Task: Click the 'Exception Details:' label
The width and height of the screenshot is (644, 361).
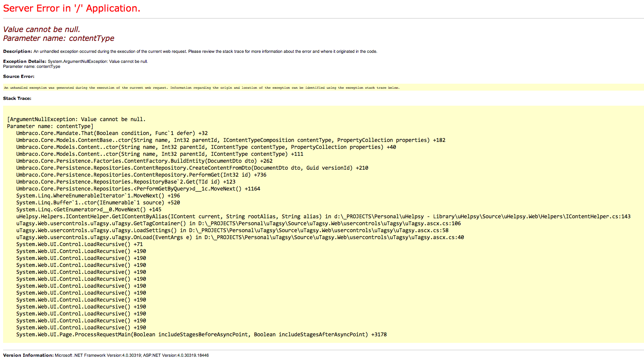Action: (25, 61)
